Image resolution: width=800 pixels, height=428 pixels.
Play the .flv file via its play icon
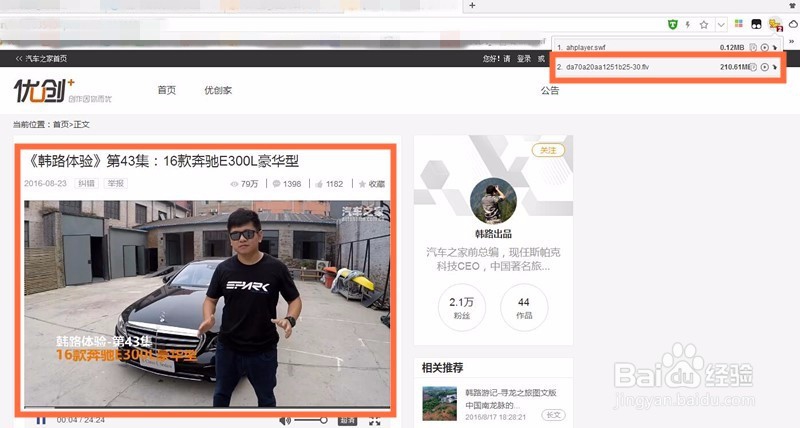(764, 67)
